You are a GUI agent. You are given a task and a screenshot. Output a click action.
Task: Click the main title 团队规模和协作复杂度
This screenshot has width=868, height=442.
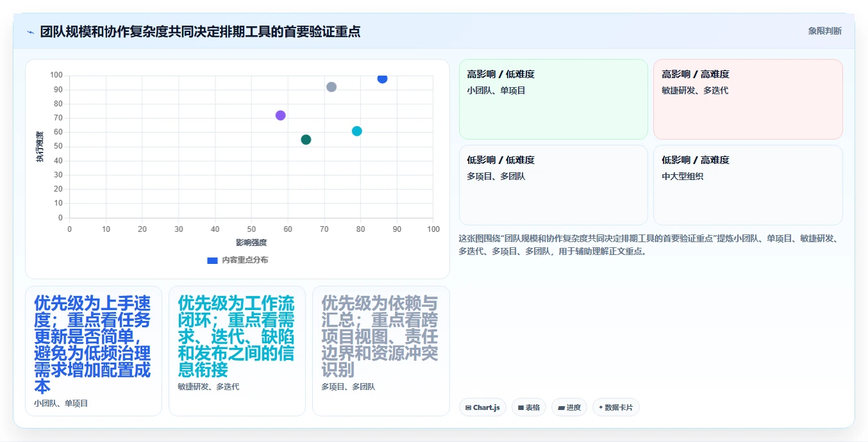pos(200,31)
